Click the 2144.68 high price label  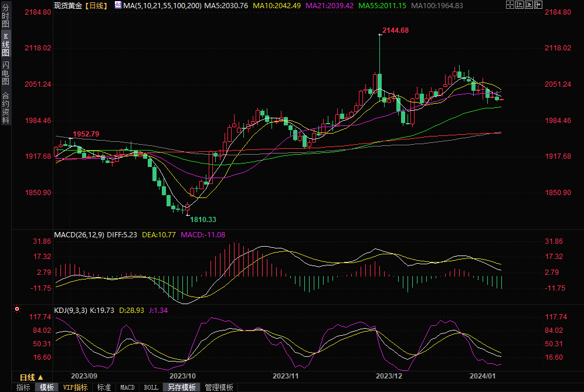coord(395,30)
